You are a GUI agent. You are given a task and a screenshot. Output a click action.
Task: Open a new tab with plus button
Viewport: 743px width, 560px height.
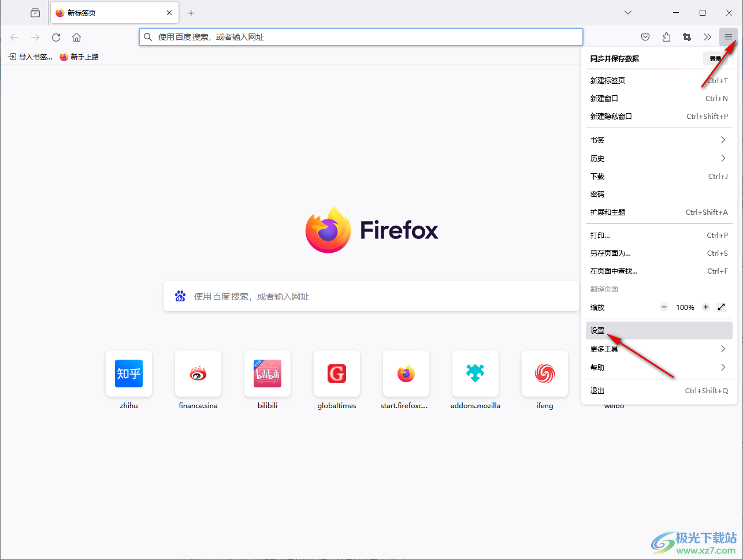coord(191,13)
